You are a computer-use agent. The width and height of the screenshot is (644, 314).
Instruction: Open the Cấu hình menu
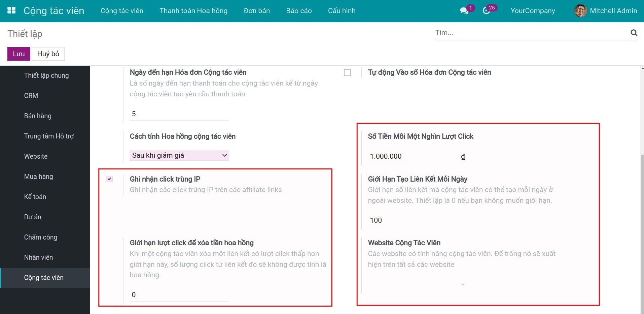tap(342, 10)
